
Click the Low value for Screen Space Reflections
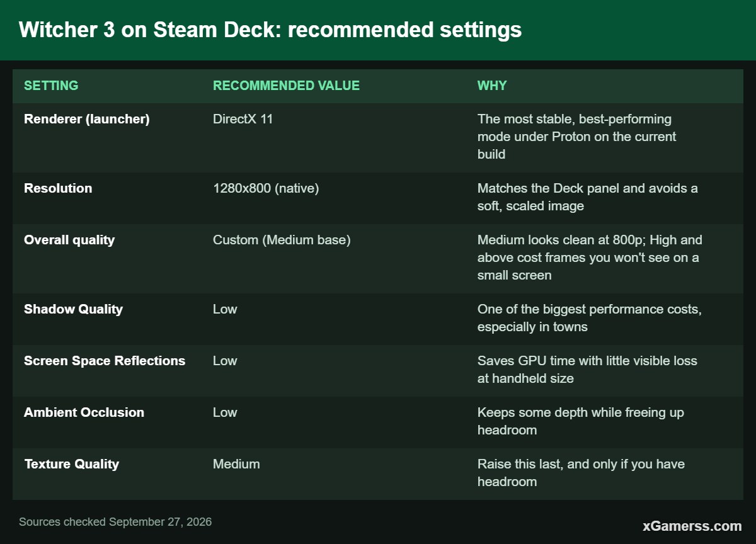point(225,361)
